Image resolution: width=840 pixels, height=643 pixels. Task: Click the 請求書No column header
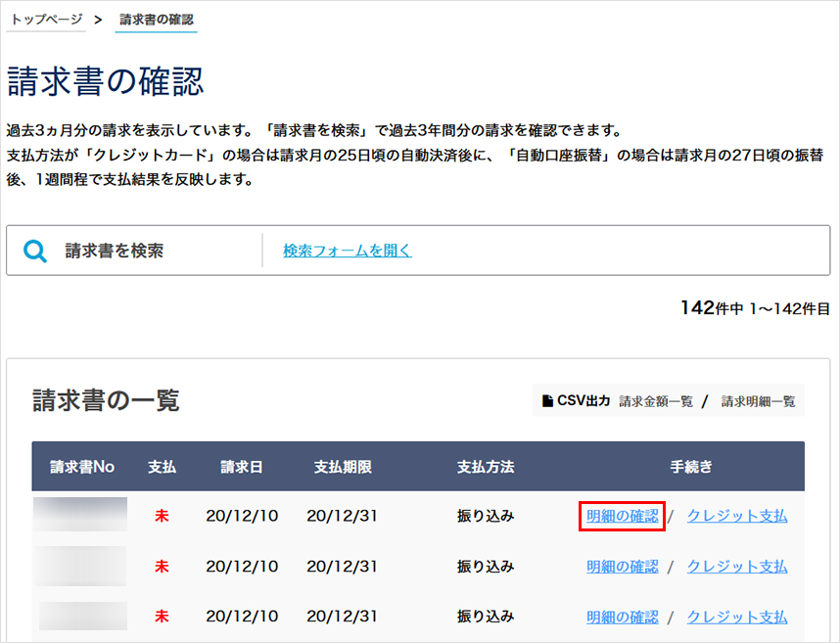[x=82, y=467]
